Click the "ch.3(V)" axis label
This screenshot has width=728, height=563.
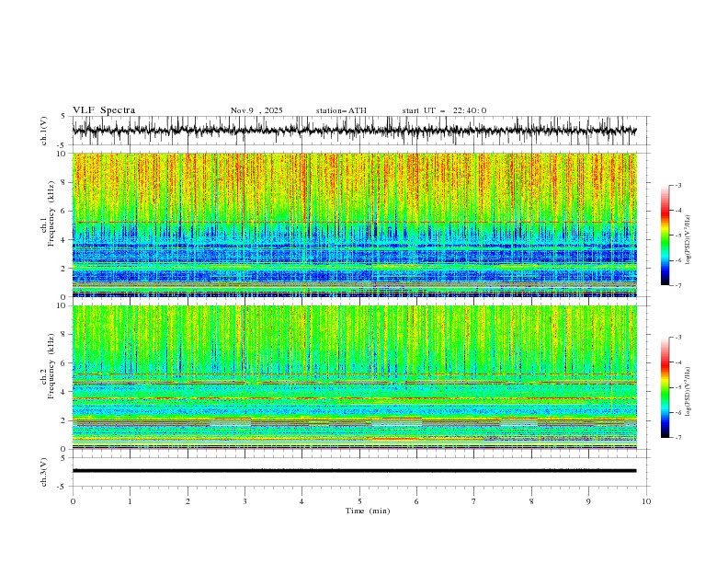[x=43, y=472]
